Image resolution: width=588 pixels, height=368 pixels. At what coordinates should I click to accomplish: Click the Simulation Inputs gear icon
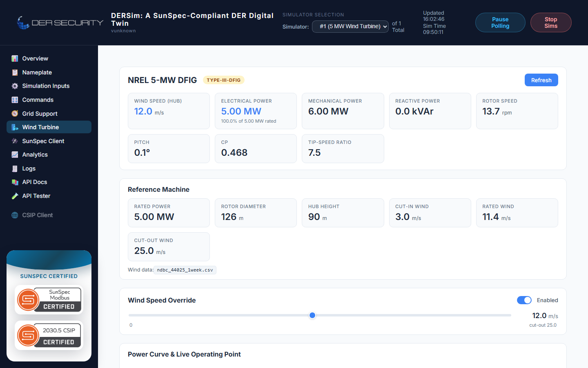tap(15, 86)
